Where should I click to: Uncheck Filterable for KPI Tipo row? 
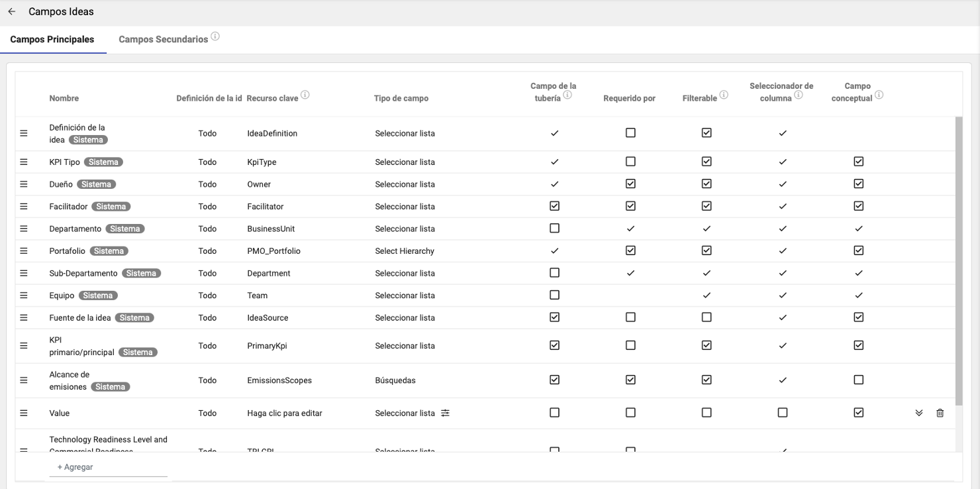tap(707, 161)
